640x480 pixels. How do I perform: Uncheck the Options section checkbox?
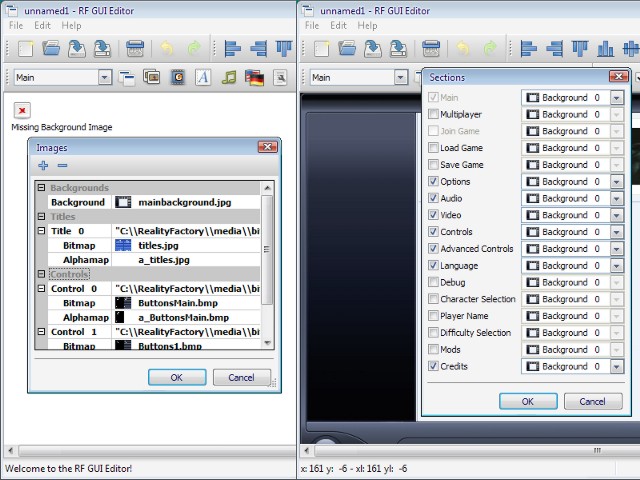tap(433, 181)
